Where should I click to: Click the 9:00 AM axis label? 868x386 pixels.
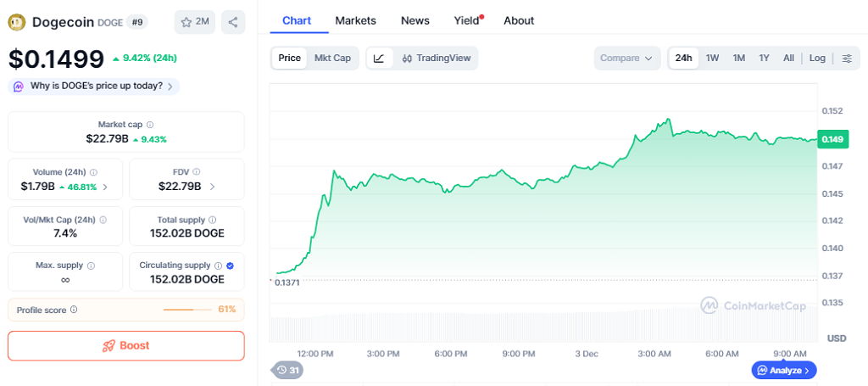coord(790,354)
